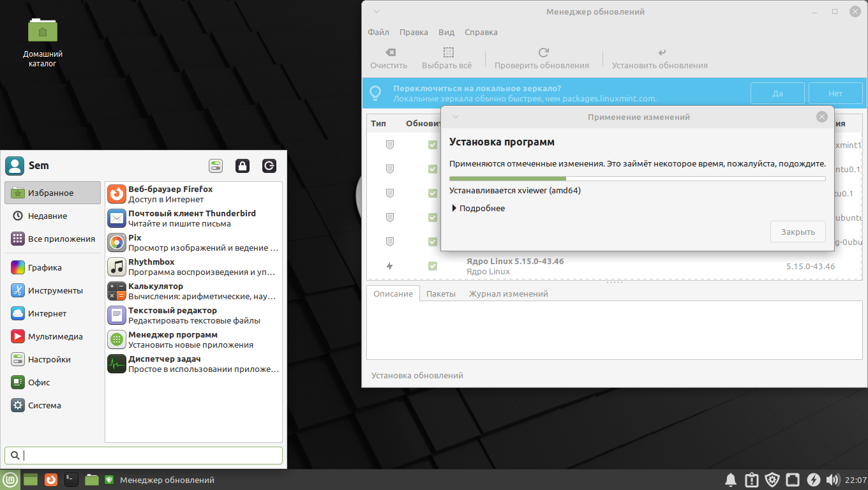868x490 pixels.
Task: Click the logout icon in menu header
Action: pos(269,166)
